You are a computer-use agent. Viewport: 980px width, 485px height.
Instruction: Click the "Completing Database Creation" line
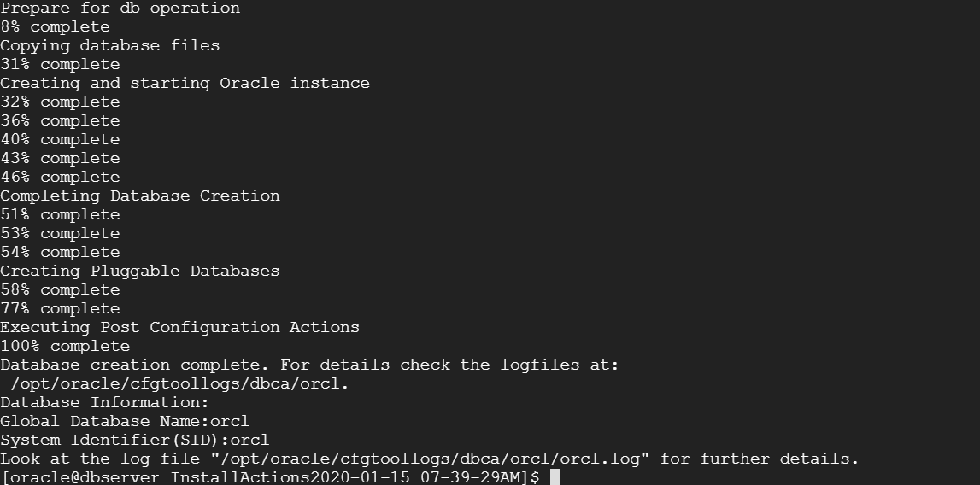point(139,196)
